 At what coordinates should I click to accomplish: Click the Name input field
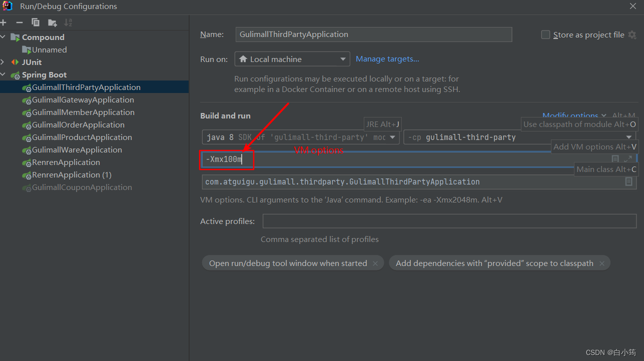click(x=374, y=34)
